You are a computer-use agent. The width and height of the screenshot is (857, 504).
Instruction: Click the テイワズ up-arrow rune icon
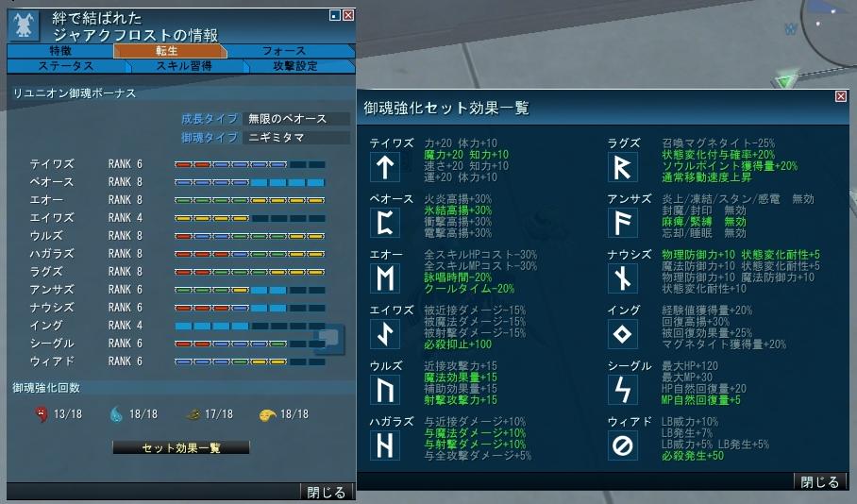[x=385, y=167]
